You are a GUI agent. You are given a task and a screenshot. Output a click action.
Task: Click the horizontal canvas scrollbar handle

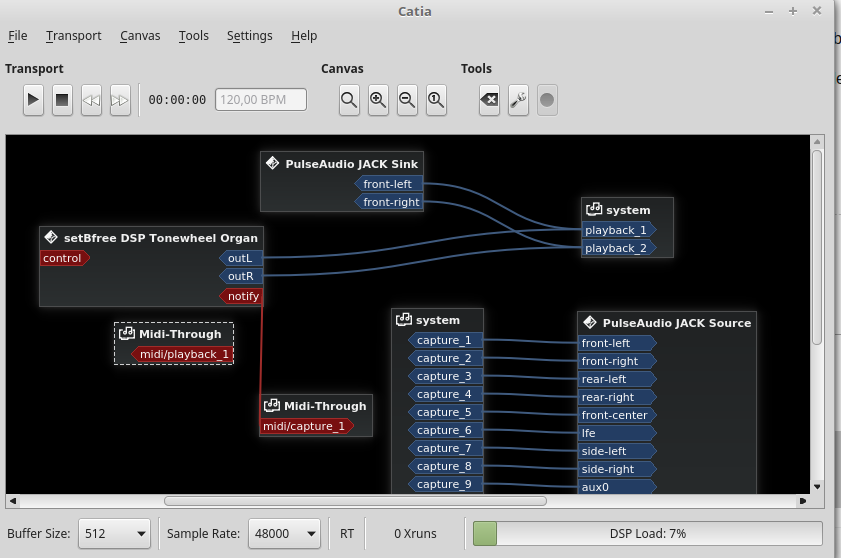pyautogui.click(x=355, y=501)
